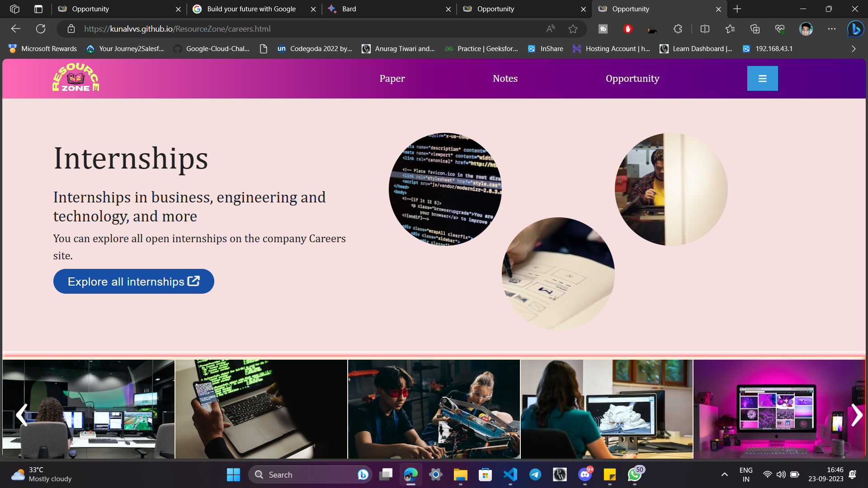Open a new tab with plus button
Viewport: 868px width, 488px height.
point(737,9)
